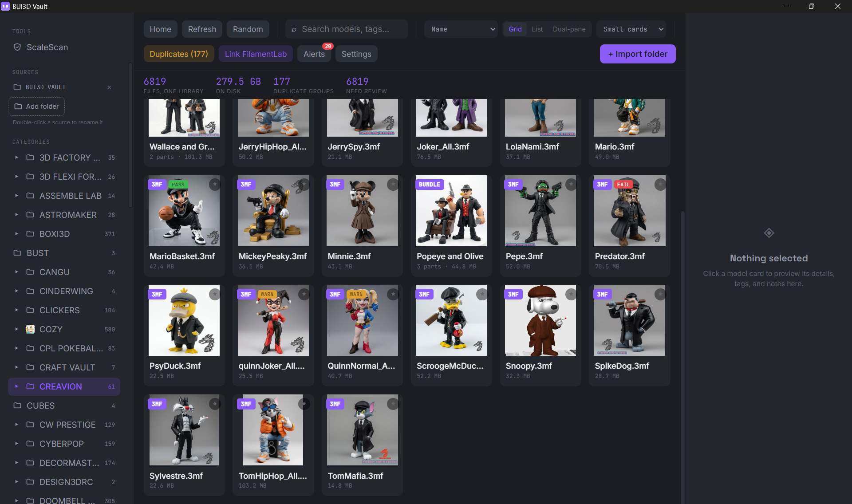Expand the CANGU category
This screenshot has width=852, height=504.
[16, 272]
